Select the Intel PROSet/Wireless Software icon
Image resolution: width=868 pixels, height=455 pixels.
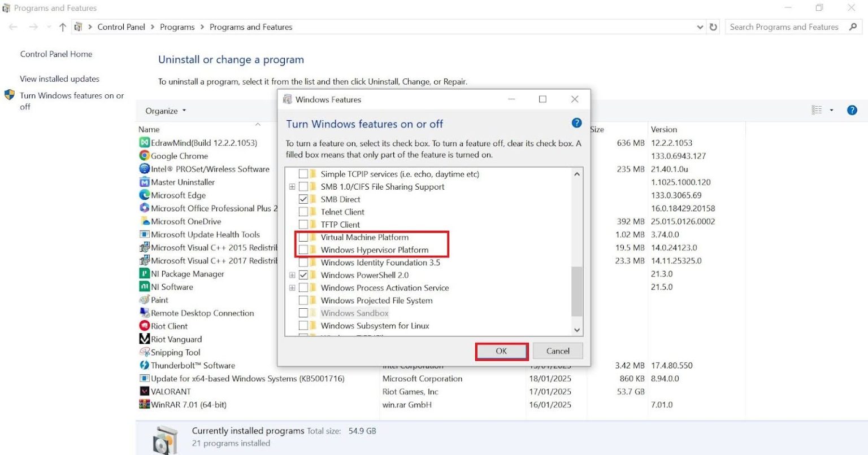click(144, 169)
